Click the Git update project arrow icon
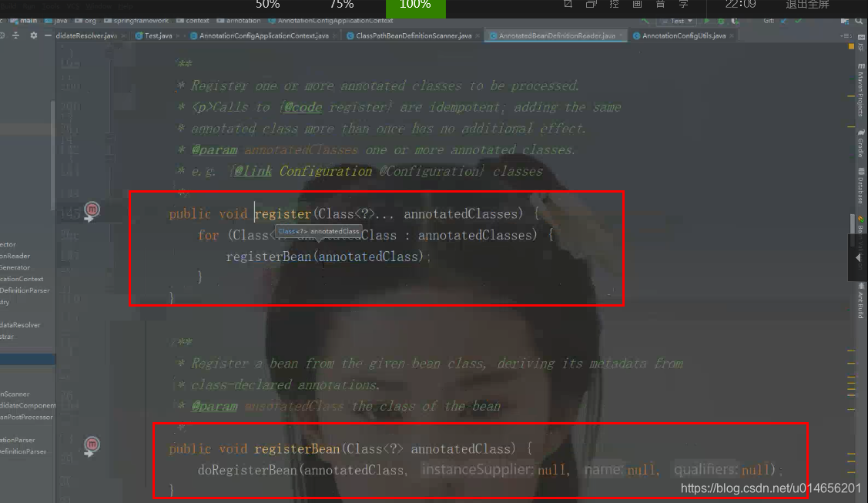 (x=784, y=21)
